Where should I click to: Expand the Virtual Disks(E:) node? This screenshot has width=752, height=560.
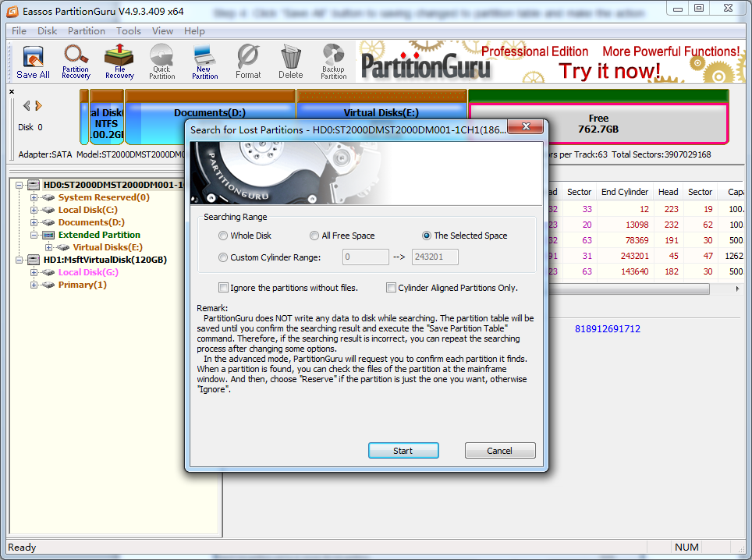pyautogui.click(x=48, y=247)
